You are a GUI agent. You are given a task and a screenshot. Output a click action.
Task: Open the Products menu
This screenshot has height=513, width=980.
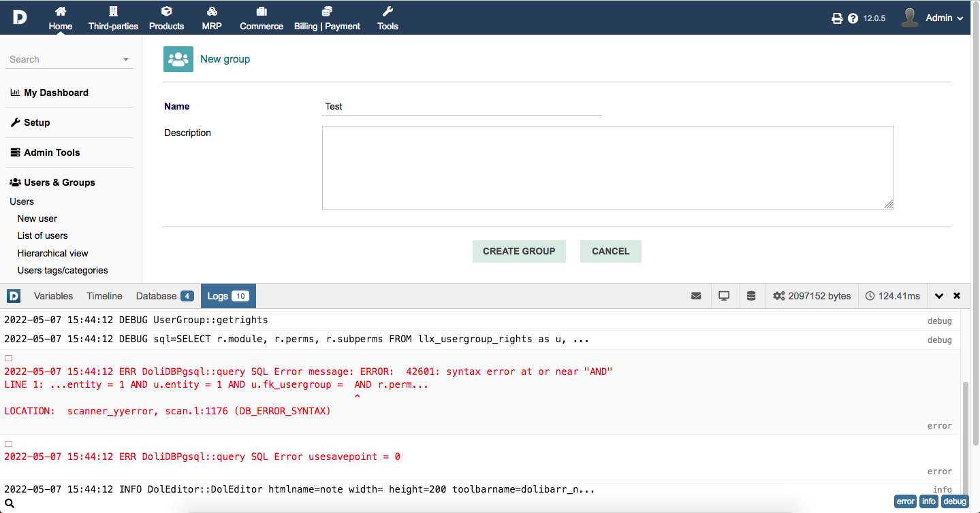point(167,18)
